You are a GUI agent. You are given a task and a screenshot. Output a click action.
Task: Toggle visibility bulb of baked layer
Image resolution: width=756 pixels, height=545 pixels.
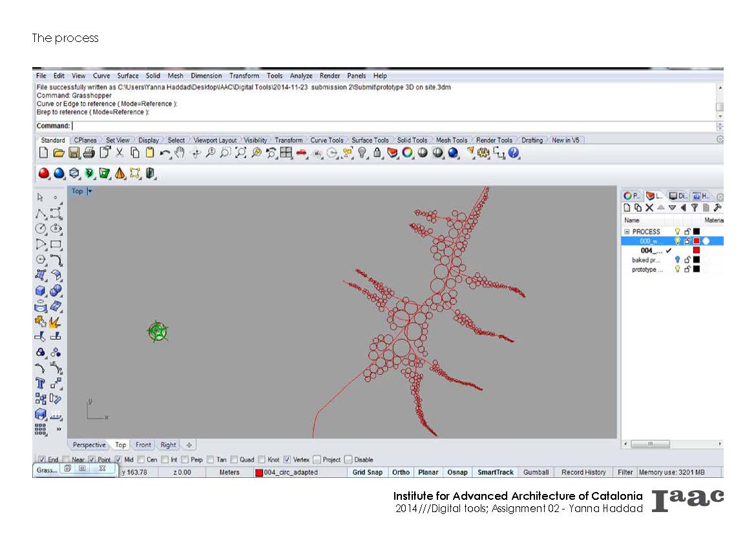click(x=678, y=260)
